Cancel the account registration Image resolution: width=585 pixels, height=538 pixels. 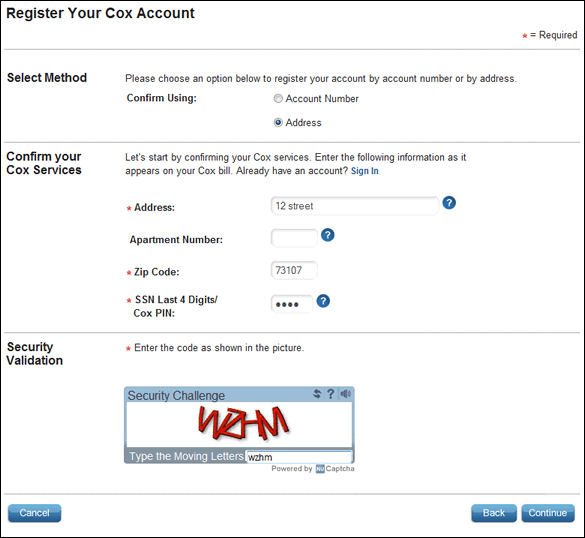[34, 513]
